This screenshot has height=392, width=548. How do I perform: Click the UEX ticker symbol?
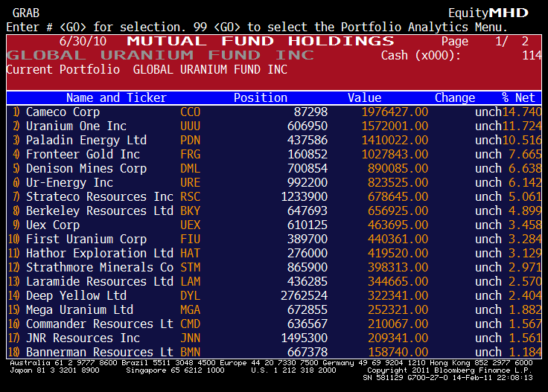tap(190, 225)
